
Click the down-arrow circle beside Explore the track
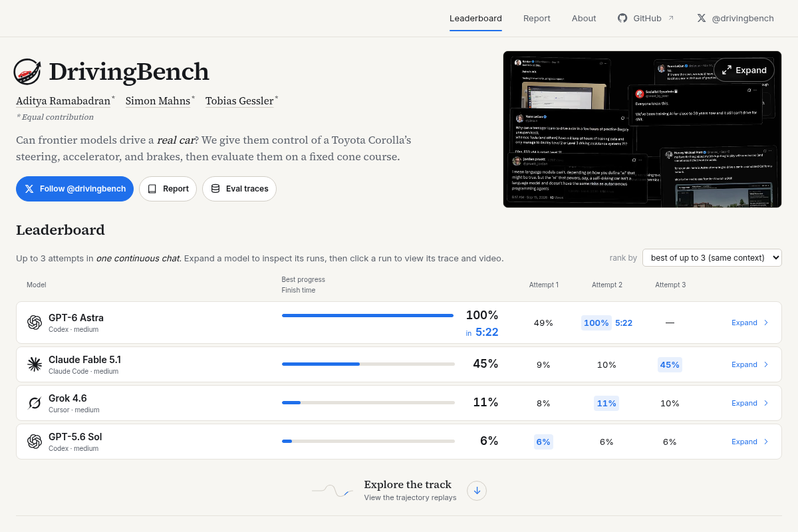pos(477,491)
